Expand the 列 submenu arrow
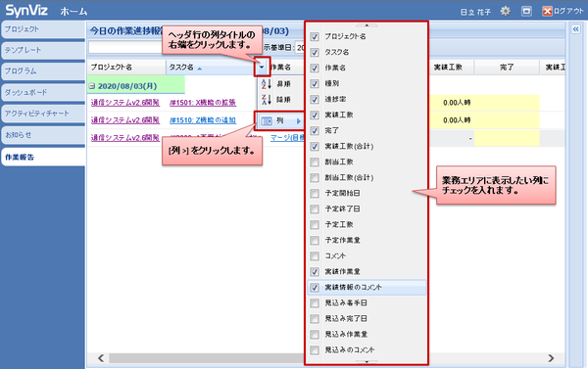The width and height of the screenshot is (588, 369). point(299,121)
